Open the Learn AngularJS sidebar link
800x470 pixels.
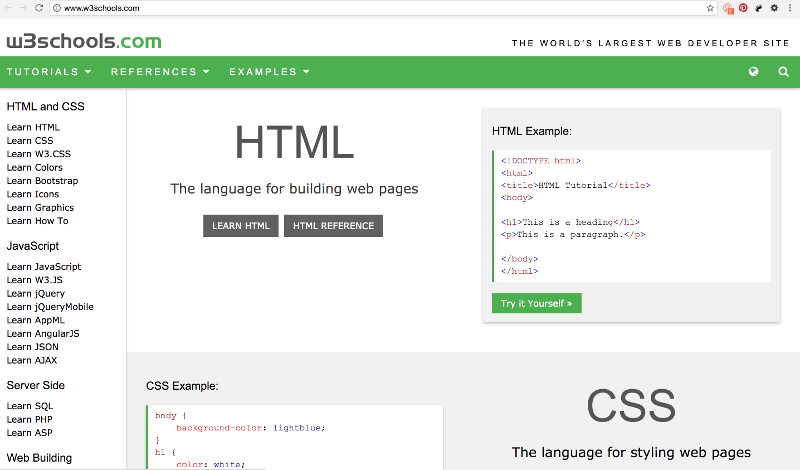coord(43,334)
